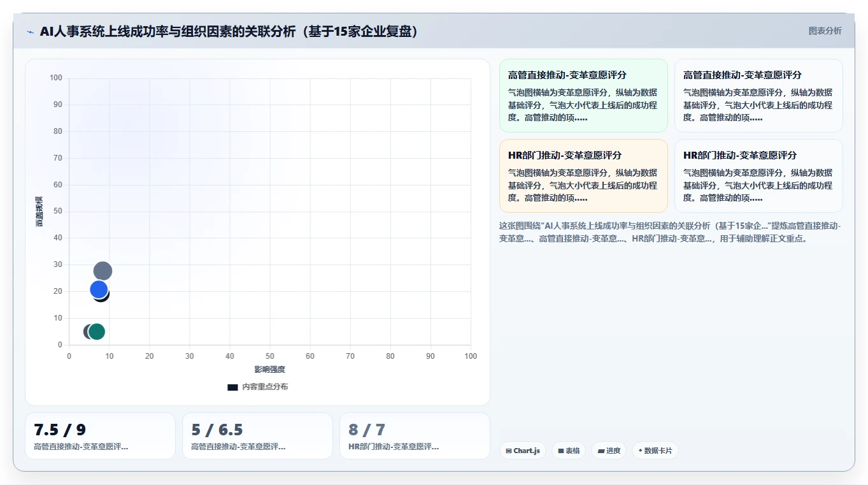Image resolution: width=868 pixels, height=485 pixels.
Task: Select the Chart.js tag pill
Action: click(522, 451)
